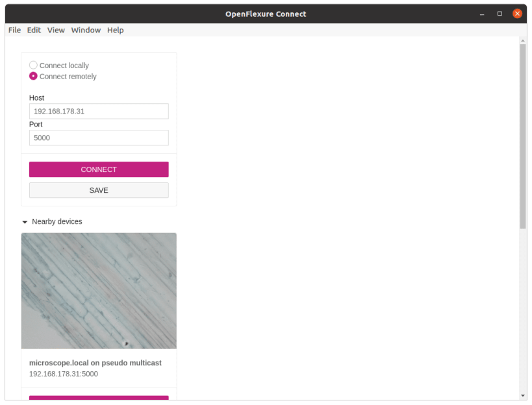Maximize the OpenFlexure Connect window
This screenshot has width=532, height=405.
tap(500, 14)
